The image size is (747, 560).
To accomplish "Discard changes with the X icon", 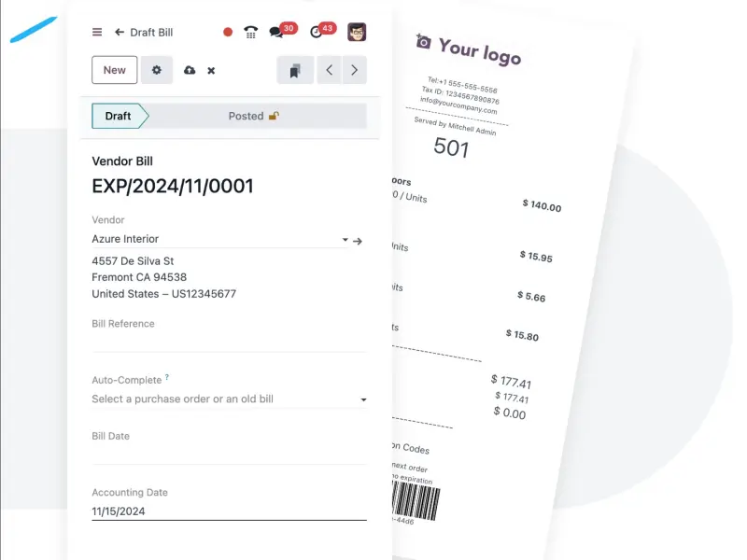I will pos(211,70).
